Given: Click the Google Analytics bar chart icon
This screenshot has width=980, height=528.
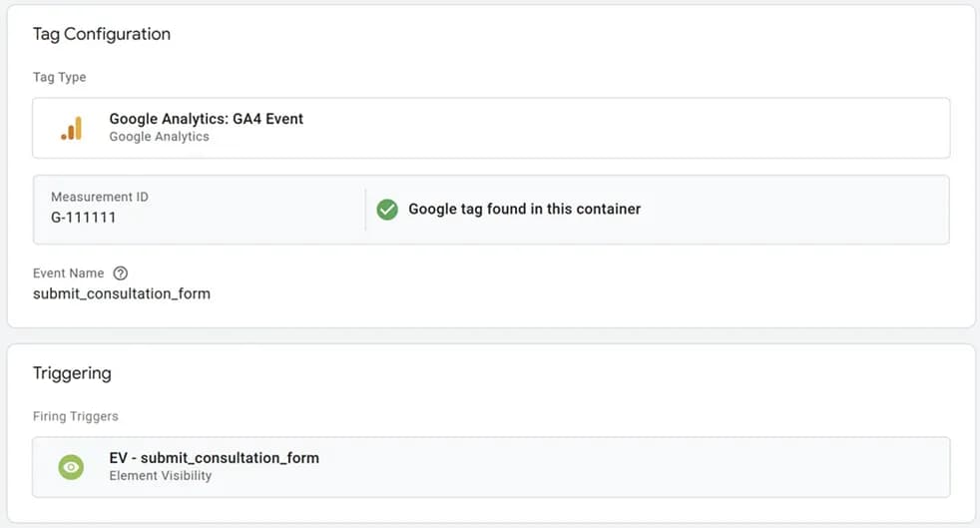Looking at the screenshot, I should [x=71, y=128].
